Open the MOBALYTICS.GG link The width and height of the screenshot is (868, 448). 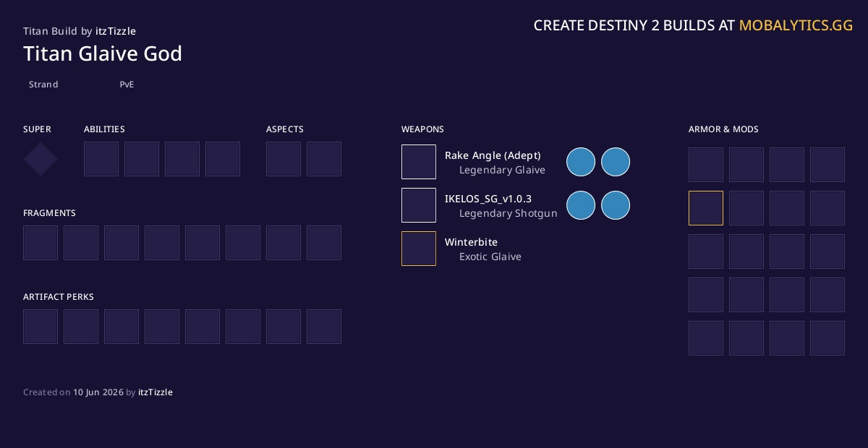click(x=796, y=25)
